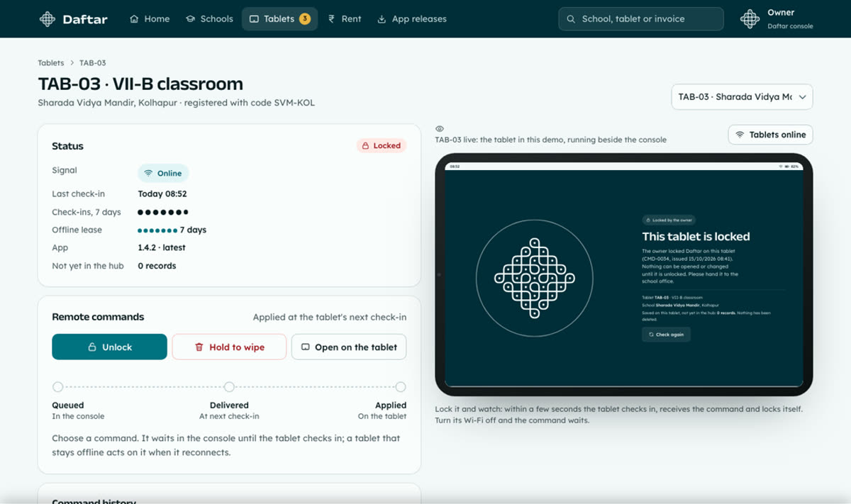Select the Tablets nav item
The width and height of the screenshot is (851, 504).
[x=279, y=19]
